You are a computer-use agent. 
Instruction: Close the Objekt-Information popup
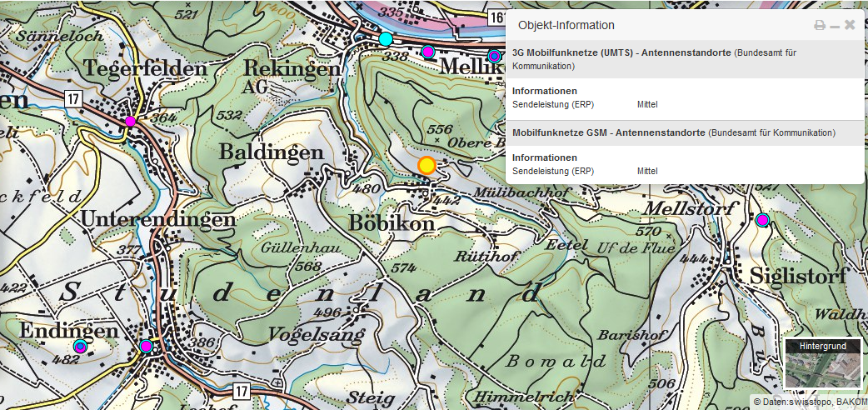tap(850, 25)
